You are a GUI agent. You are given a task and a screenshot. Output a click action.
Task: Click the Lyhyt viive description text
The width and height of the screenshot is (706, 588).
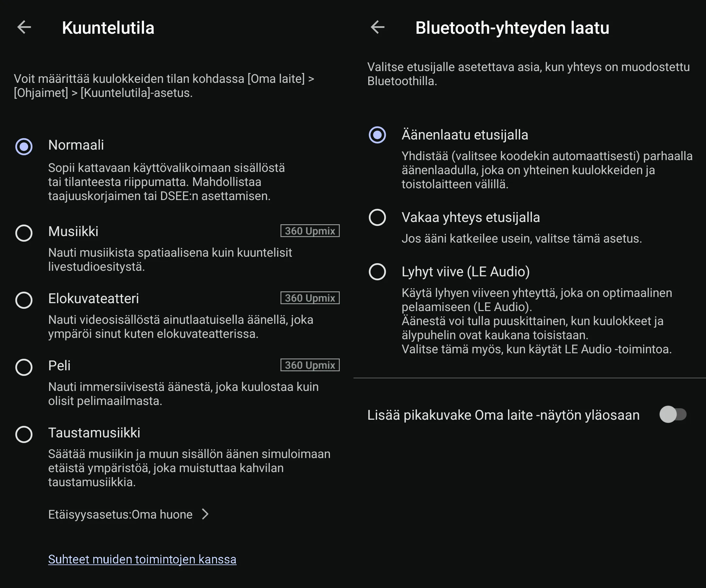click(x=537, y=321)
